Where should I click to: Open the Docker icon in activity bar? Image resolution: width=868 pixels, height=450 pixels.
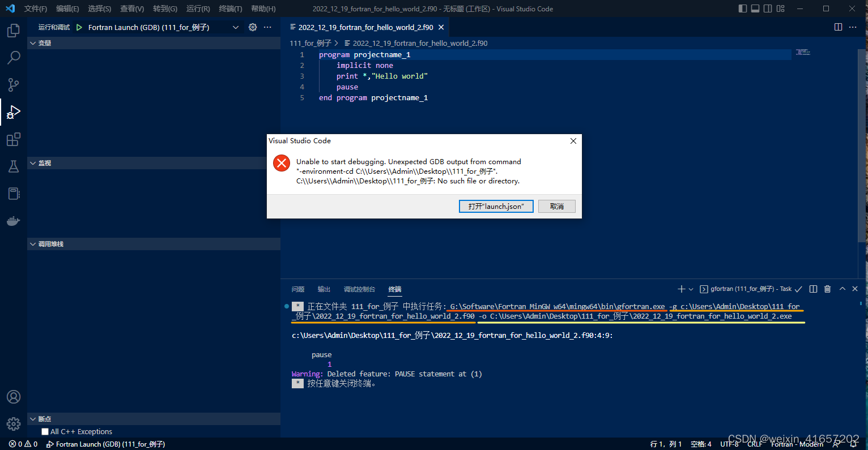point(14,221)
